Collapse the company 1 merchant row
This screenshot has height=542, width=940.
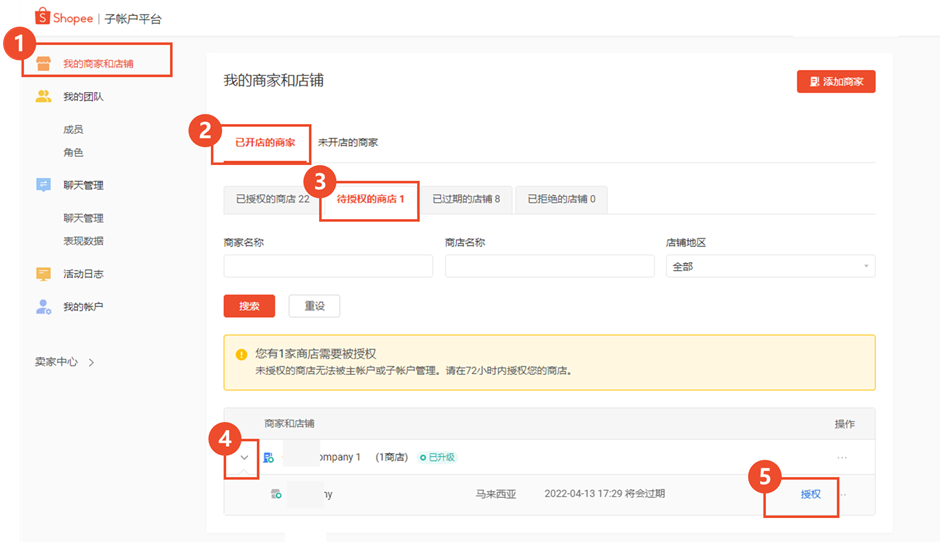coord(243,458)
